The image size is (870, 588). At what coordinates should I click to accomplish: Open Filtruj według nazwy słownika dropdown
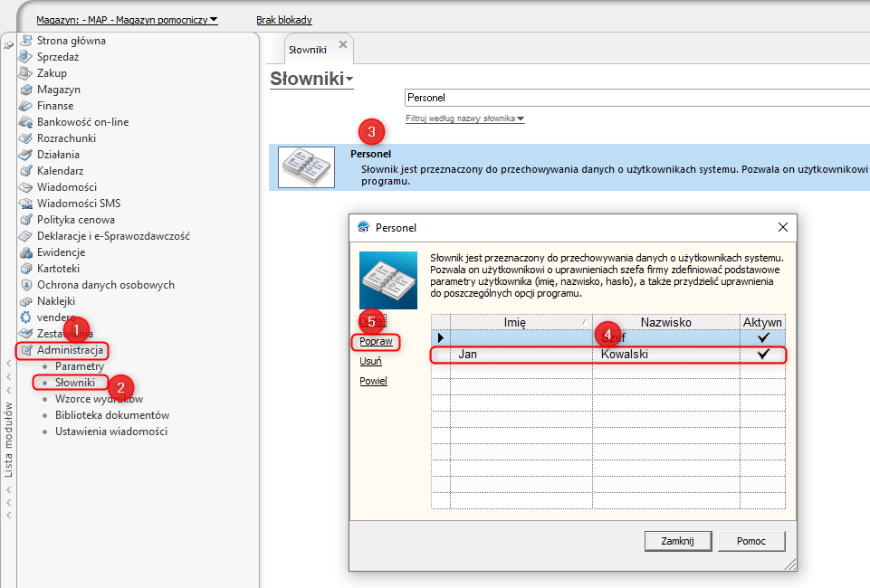465,119
